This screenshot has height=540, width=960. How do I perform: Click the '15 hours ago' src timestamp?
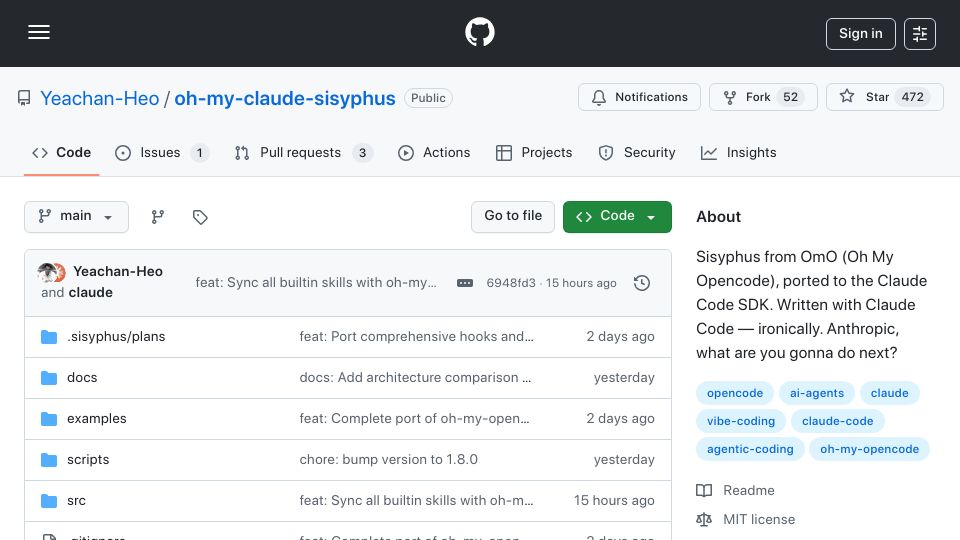pos(614,501)
